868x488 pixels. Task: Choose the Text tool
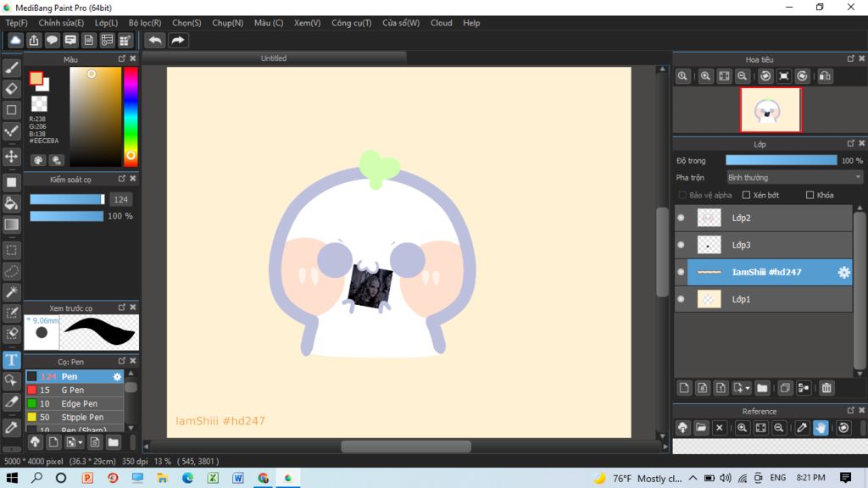(12, 360)
